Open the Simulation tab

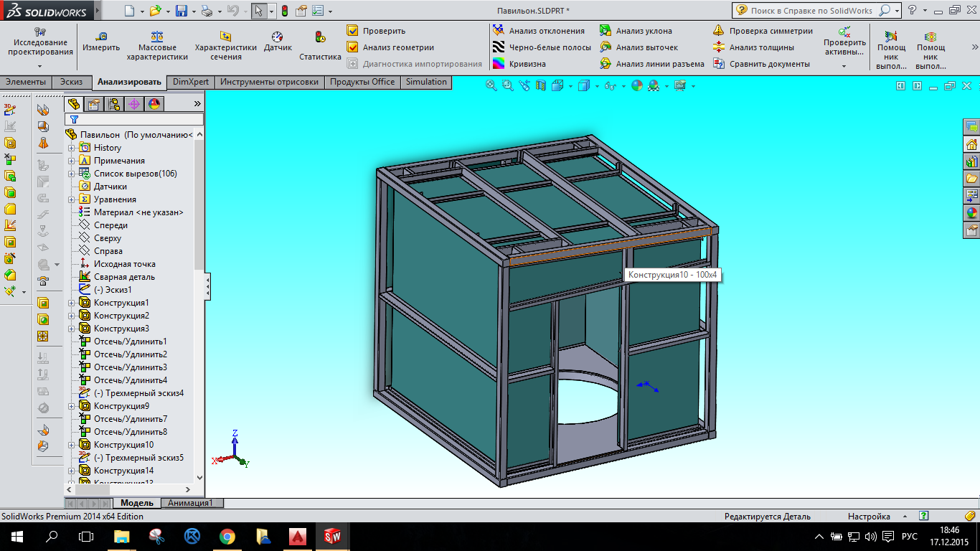point(426,82)
